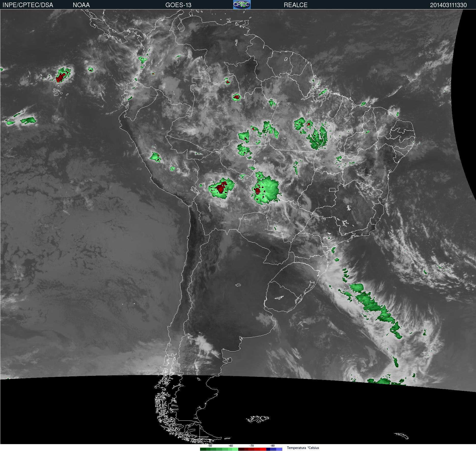The height and width of the screenshot is (451, 476).
Task: Pick the dark maroon legend swatch
Action: (241, 449)
